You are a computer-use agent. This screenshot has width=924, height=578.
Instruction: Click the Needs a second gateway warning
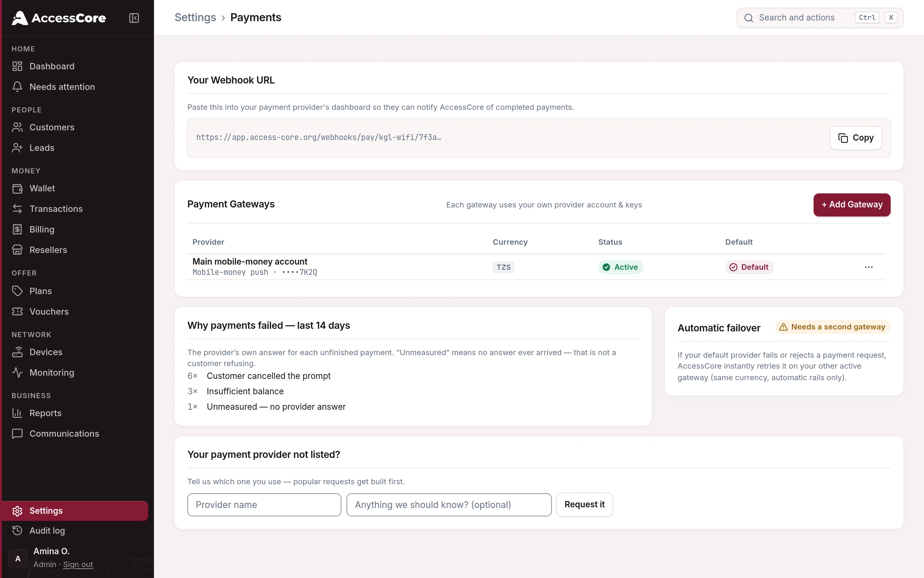pos(832,327)
